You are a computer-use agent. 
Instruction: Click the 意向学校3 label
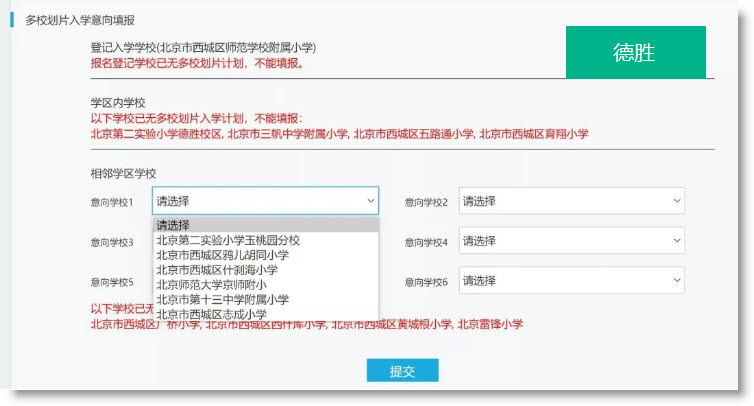tap(112, 242)
